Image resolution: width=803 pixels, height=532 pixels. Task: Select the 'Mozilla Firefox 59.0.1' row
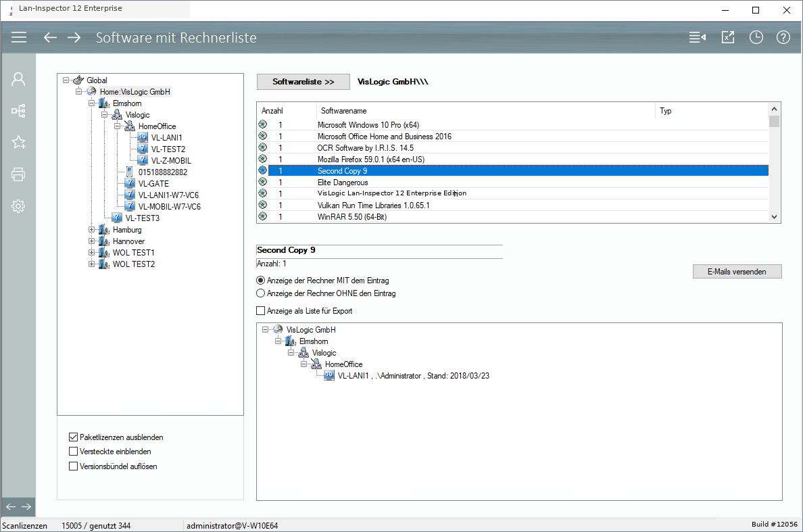[x=512, y=160]
